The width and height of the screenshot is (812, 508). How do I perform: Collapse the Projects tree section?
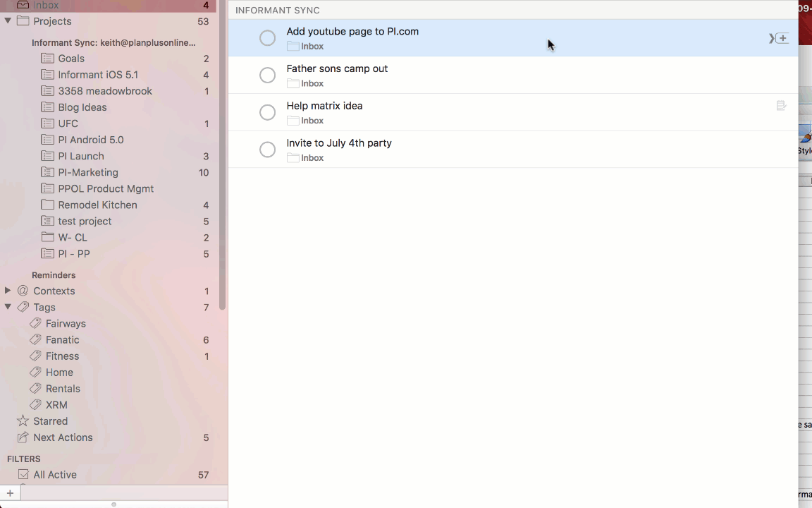click(8, 21)
